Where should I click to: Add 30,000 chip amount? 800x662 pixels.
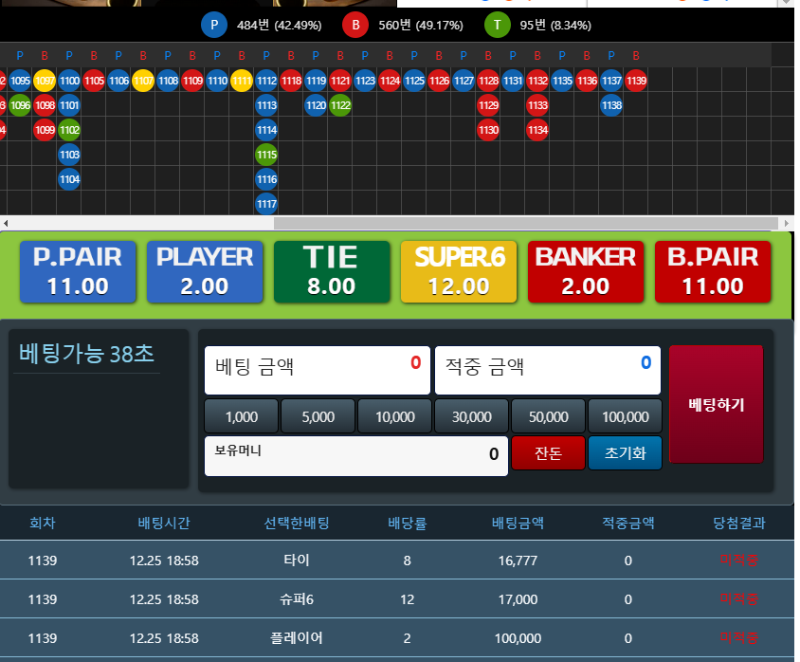tap(471, 417)
